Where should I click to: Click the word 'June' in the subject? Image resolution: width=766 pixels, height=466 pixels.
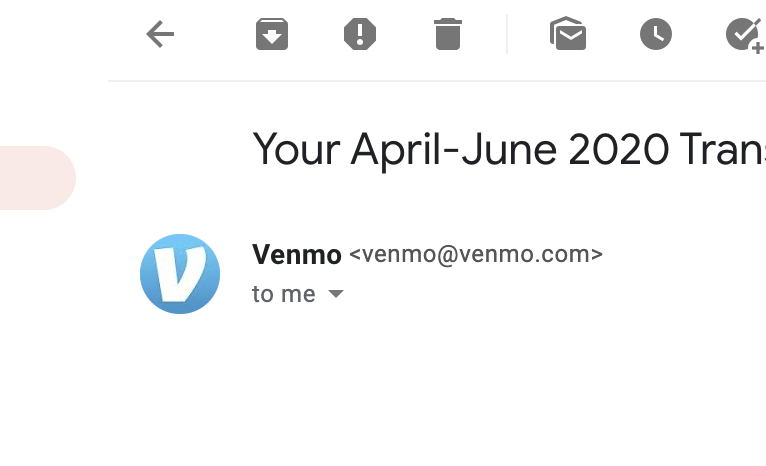(x=509, y=149)
